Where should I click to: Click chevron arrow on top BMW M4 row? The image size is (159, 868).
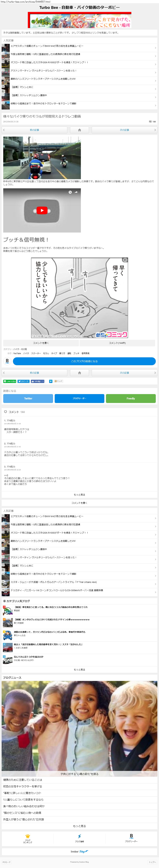(155, 48)
